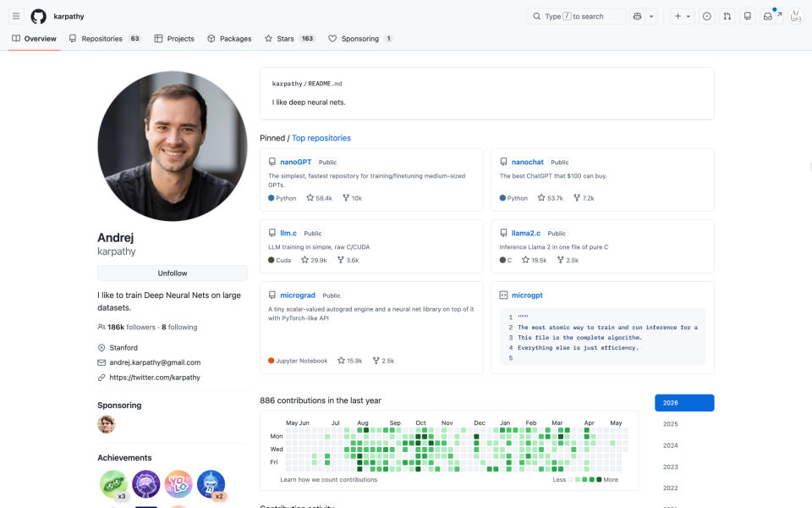
Task: Open Pull requests icon in header
Action: (x=727, y=16)
